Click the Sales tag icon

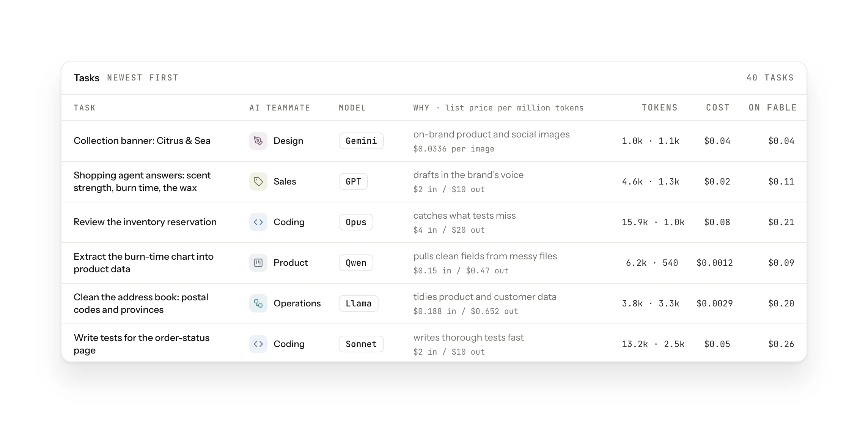click(x=258, y=182)
